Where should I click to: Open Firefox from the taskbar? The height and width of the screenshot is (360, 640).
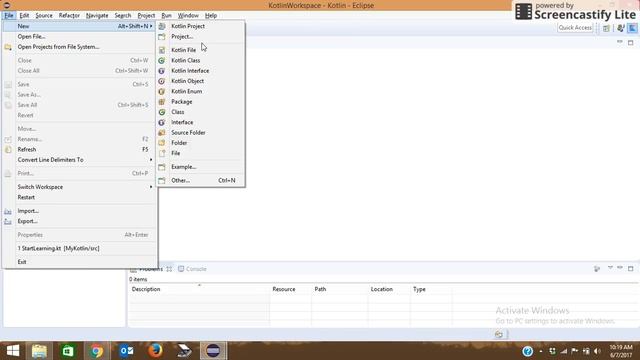155,351
